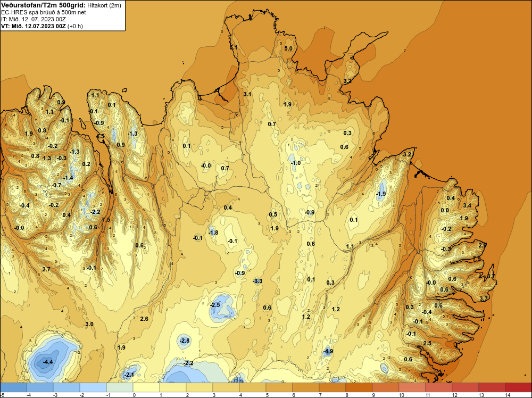Click the '2.9' temperature value
This screenshot has width=532, height=398.
[483, 245]
